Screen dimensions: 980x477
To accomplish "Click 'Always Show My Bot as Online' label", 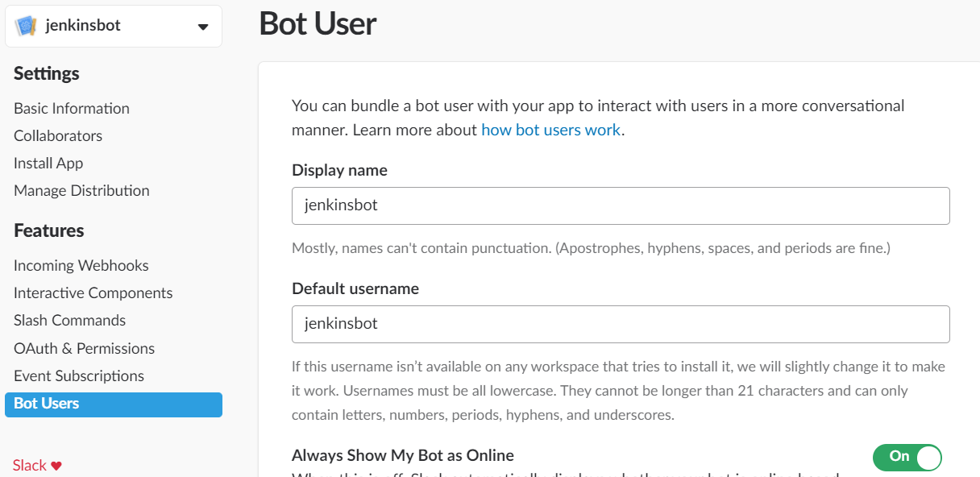I will [403, 455].
